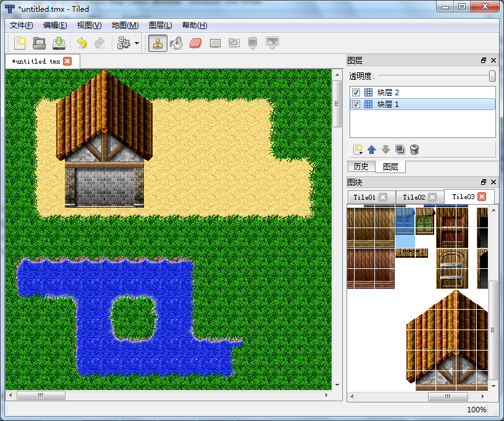Select the object selection tool icon

click(x=234, y=43)
